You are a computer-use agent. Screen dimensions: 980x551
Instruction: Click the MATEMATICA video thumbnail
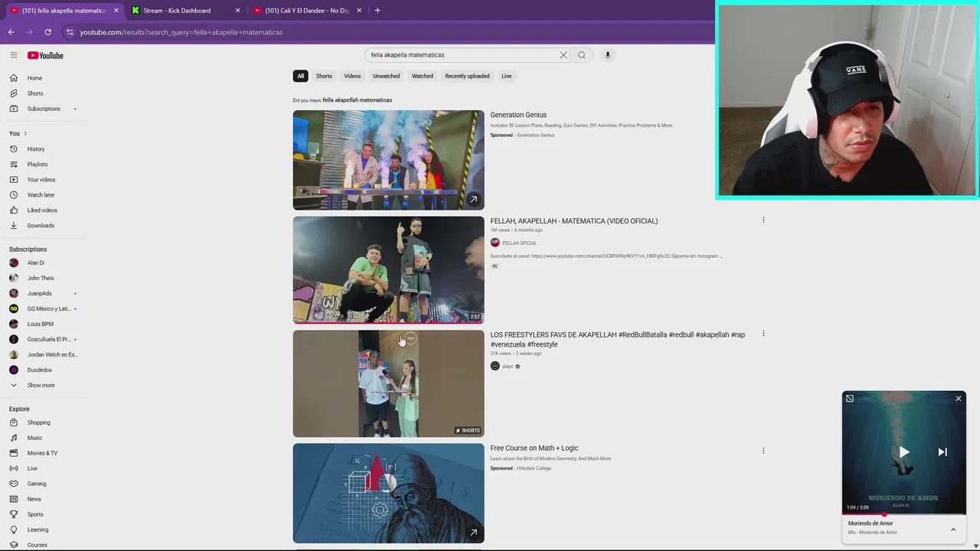coord(388,270)
